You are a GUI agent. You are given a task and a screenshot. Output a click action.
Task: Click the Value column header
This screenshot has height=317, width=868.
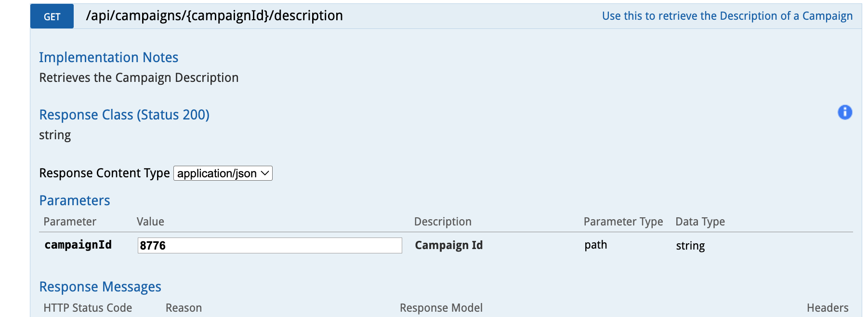pos(150,222)
